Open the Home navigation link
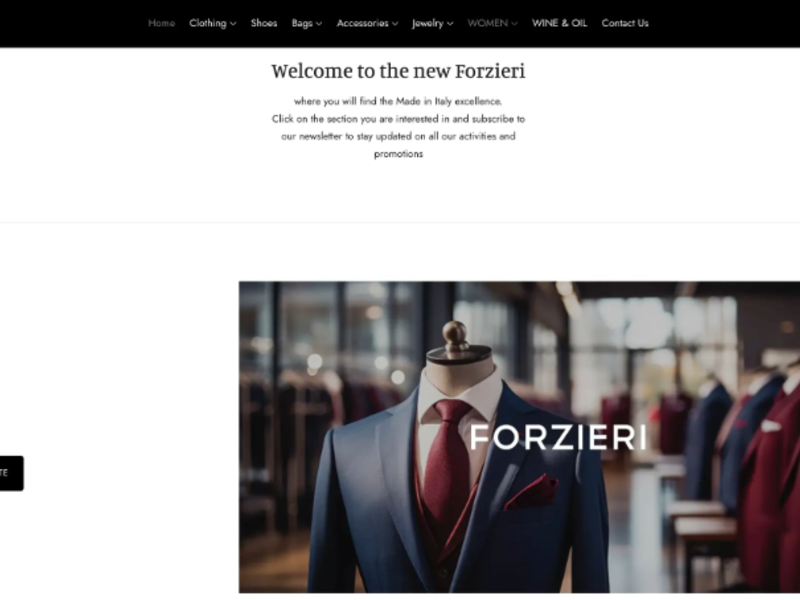Image resolution: width=800 pixels, height=600 pixels. 161,23
